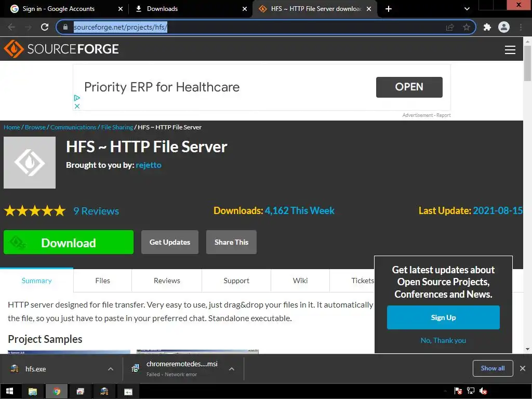Close the ad with X icon
The width and height of the screenshot is (532, 399).
point(77,106)
